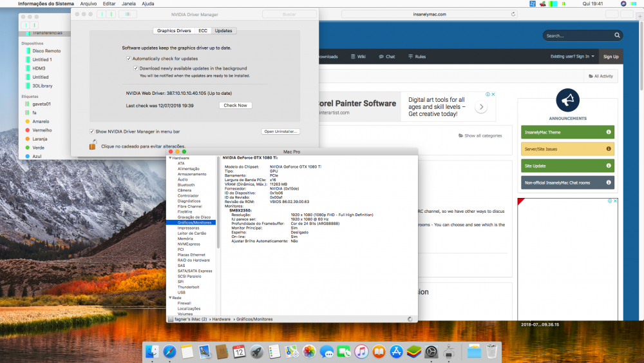Switch to the Updates tab
644x363 pixels.
(x=223, y=31)
